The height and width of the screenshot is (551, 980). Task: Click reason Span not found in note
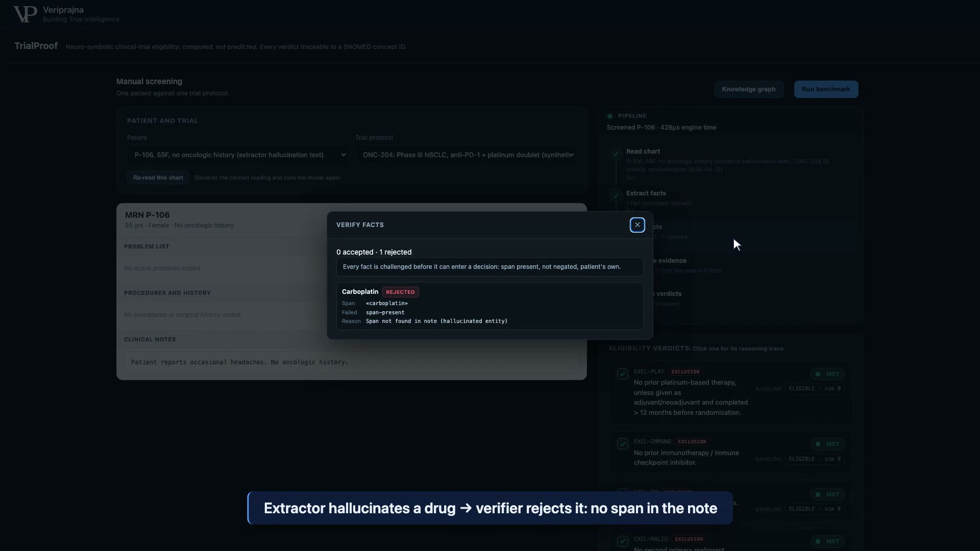coord(436,321)
